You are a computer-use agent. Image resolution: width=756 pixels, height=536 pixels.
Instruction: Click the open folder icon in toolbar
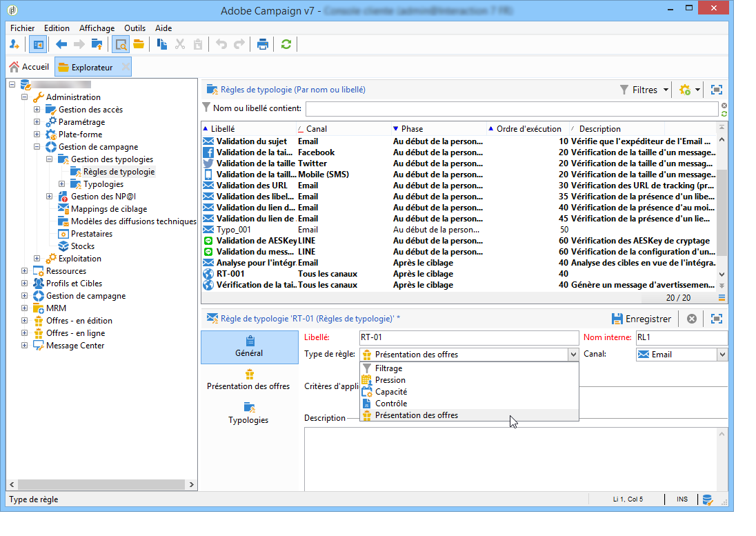click(x=139, y=45)
